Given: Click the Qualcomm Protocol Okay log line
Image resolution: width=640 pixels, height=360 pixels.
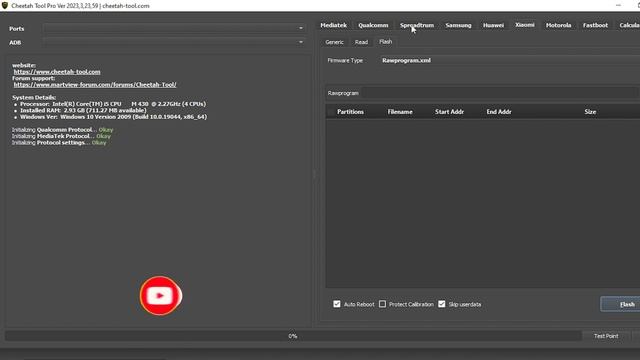Looking at the screenshot, I should point(62,130).
